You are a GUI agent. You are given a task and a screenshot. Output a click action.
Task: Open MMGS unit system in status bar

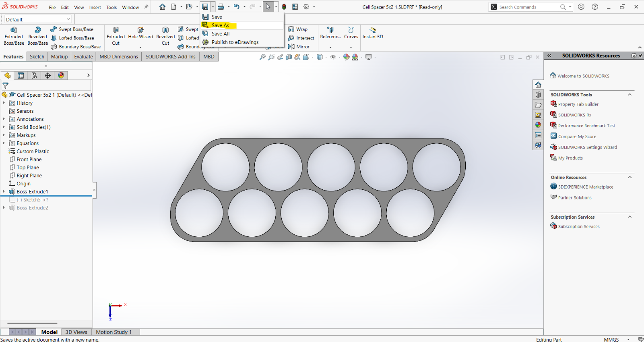click(x=611, y=339)
